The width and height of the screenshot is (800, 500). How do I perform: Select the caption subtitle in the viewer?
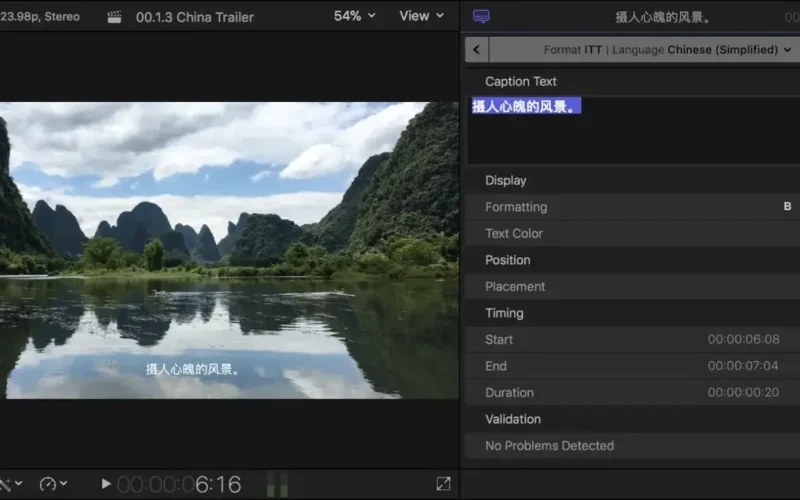194,369
